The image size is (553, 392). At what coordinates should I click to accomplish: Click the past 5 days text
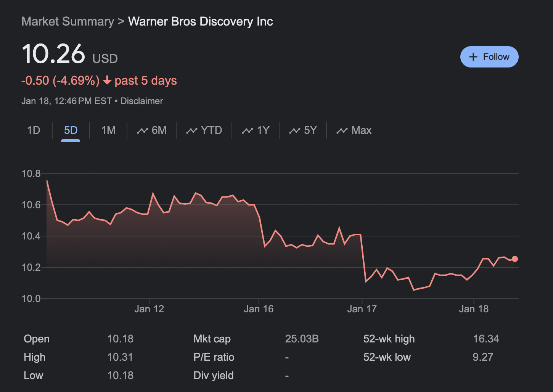click(146, 81)
